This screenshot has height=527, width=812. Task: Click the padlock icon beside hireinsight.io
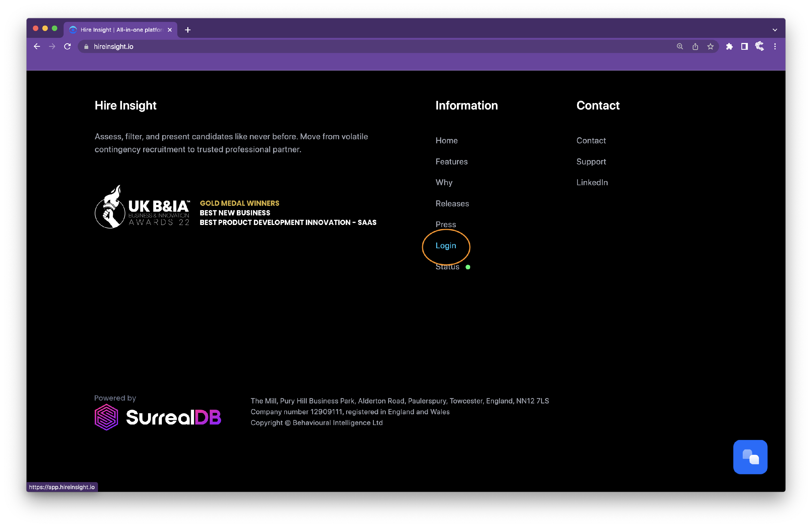(x=86, y=46)
